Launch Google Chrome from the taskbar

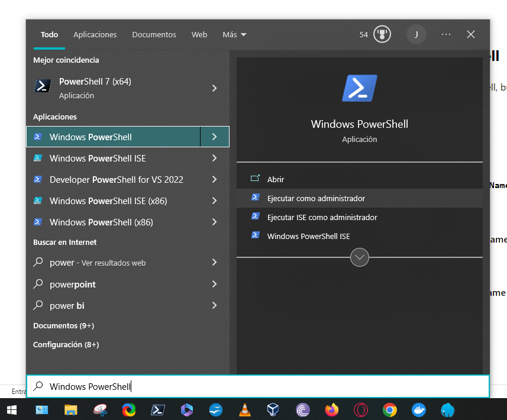tap(390, 410)
